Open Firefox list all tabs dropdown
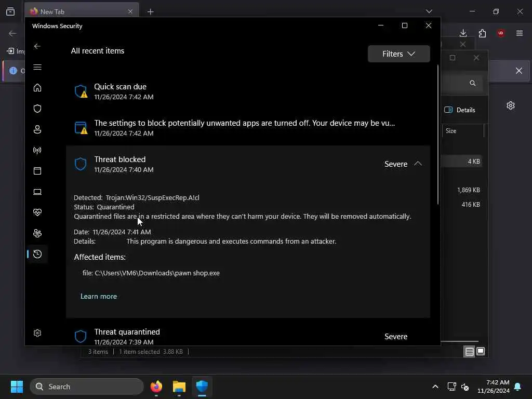Screen dimensions: 532x399 pos(429,11)
